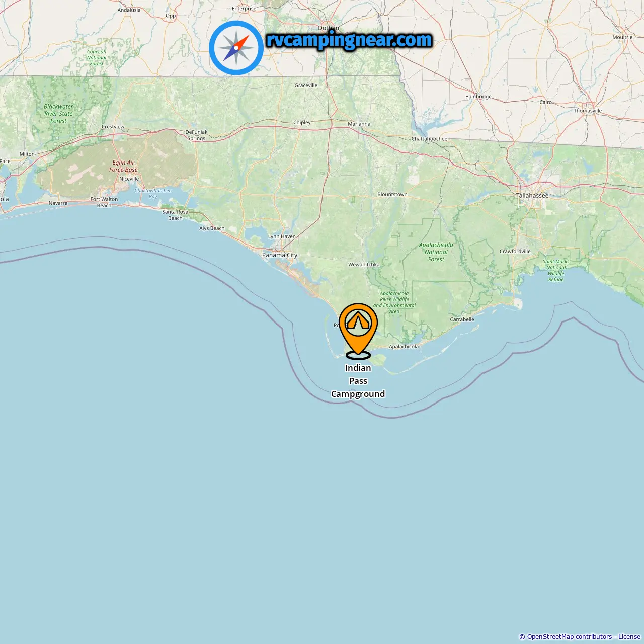Select the Carrabelle town label
The image size is (644, 644).
pos(462,319)
